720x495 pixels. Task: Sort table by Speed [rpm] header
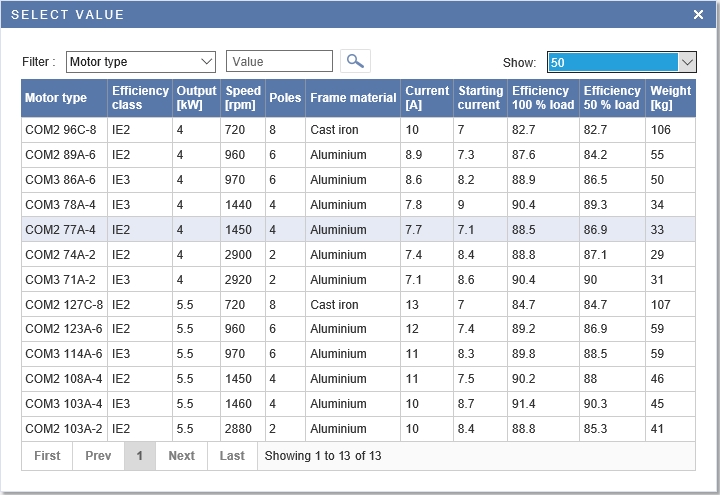click(242, 98)
